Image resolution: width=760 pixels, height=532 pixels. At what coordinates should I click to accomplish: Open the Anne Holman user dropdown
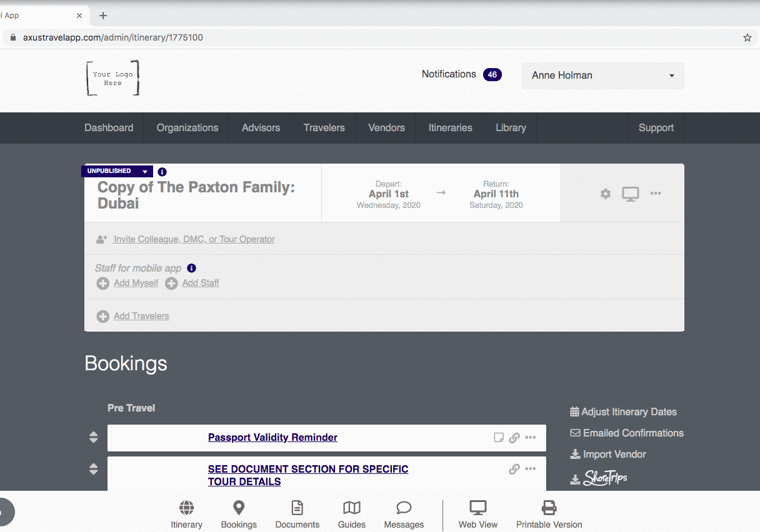(603, 76)
